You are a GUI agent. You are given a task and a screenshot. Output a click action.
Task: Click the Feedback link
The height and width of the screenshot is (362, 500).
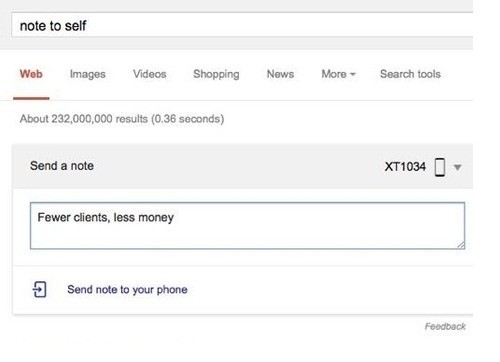click(445, 326)
